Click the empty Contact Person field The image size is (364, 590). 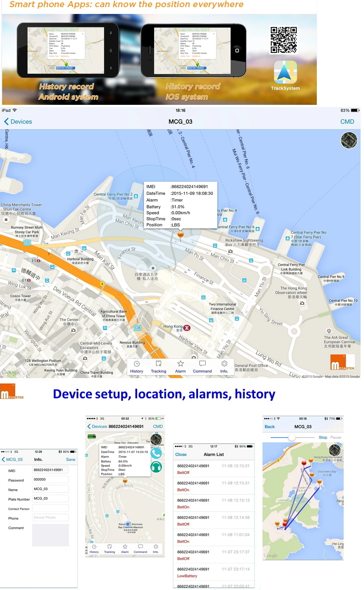point(50,508)
